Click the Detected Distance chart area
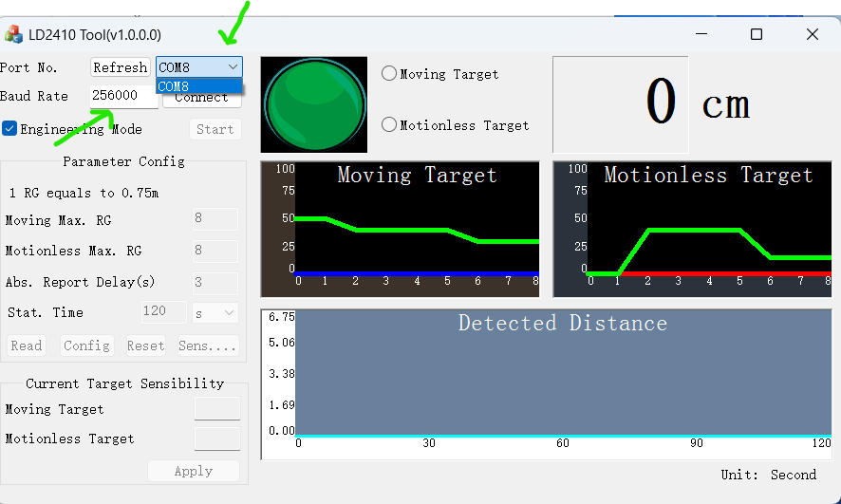 (562, 380)
